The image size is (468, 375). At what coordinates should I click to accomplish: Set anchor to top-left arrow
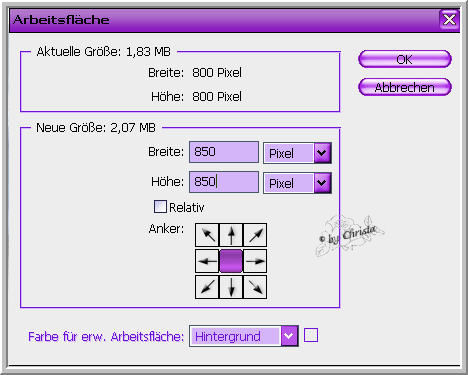(x=207, y=235)
